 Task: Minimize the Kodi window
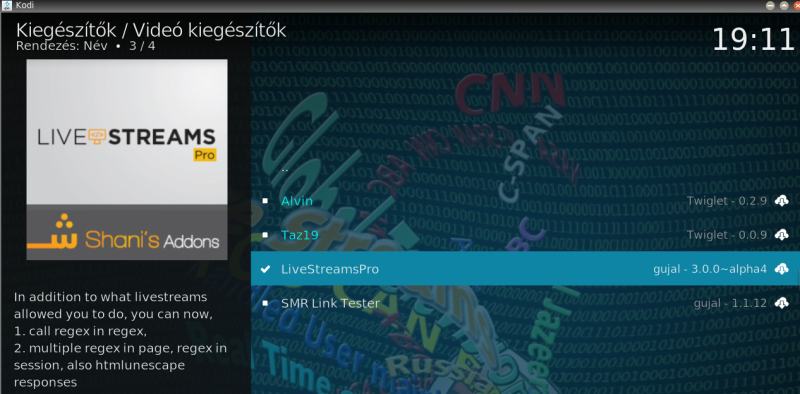769,6
